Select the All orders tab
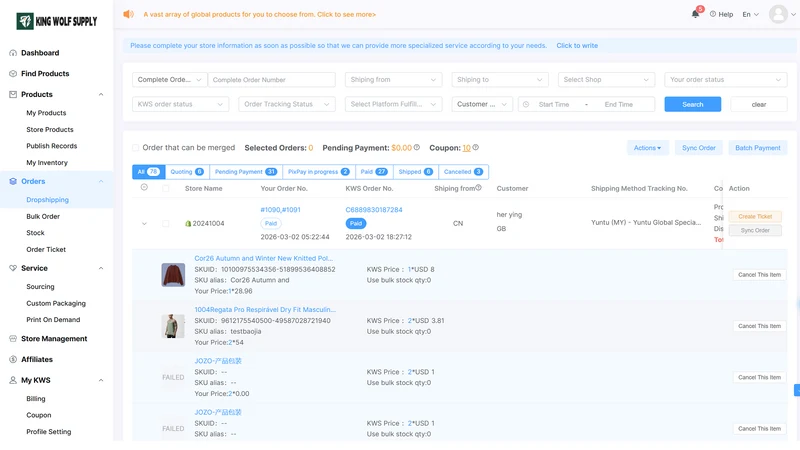This screenshot has height=450, width=800. click(148, 172)
